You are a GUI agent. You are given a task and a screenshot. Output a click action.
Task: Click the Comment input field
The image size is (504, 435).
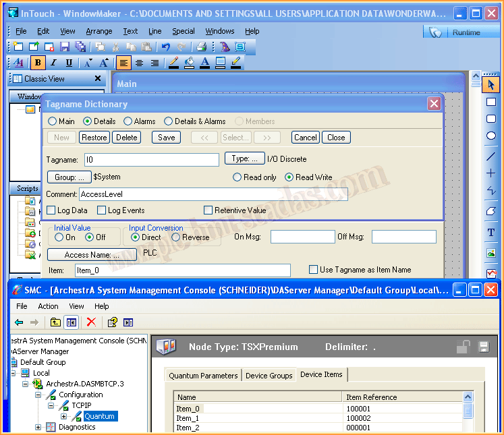click(213, 194)
